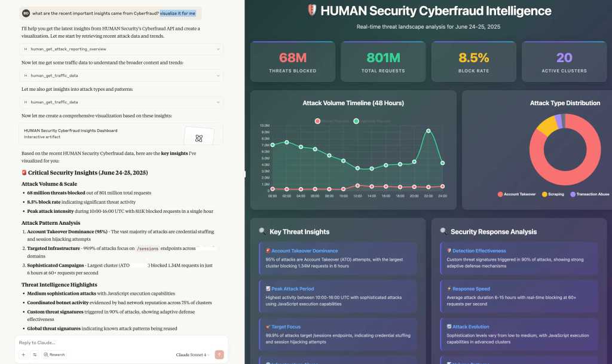612x364 pixels.
Task: Click the 'Attack Pattern Analysis' heading in chat
Action: (51, 223)
